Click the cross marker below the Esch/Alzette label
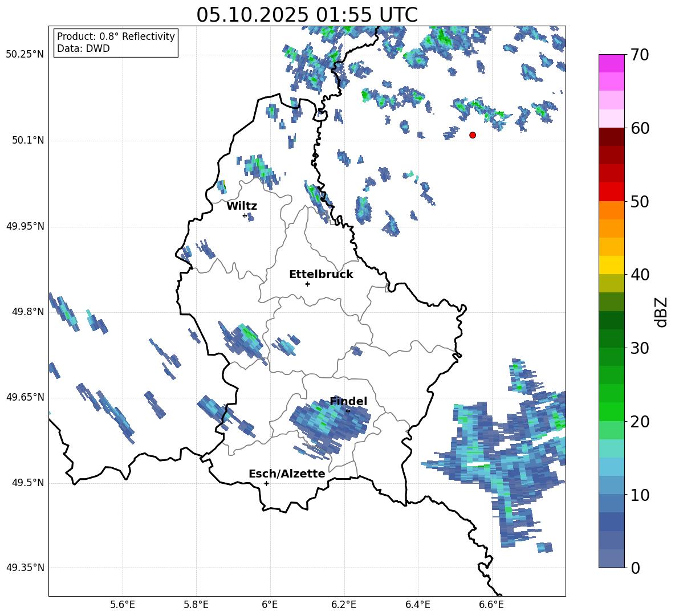The width and height of the screenshot is (675, 616). tap(266, 483)
